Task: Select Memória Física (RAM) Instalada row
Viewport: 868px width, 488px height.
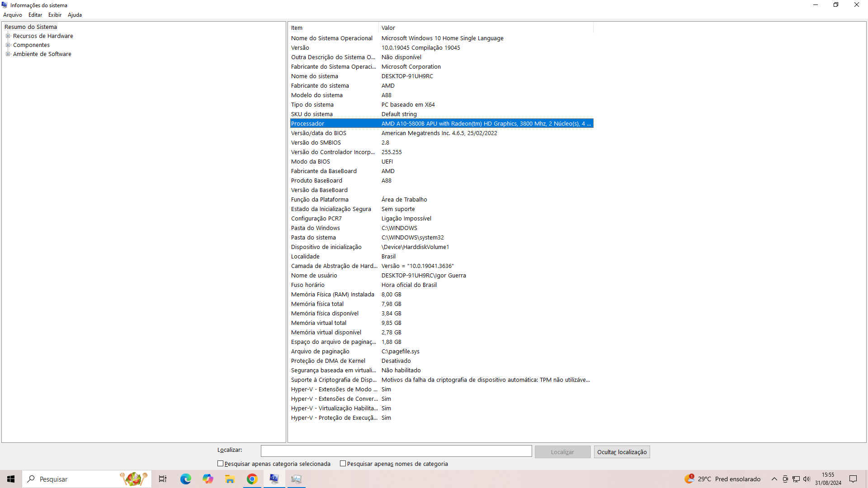Action: pyautogui.click(x=441, y=295)
